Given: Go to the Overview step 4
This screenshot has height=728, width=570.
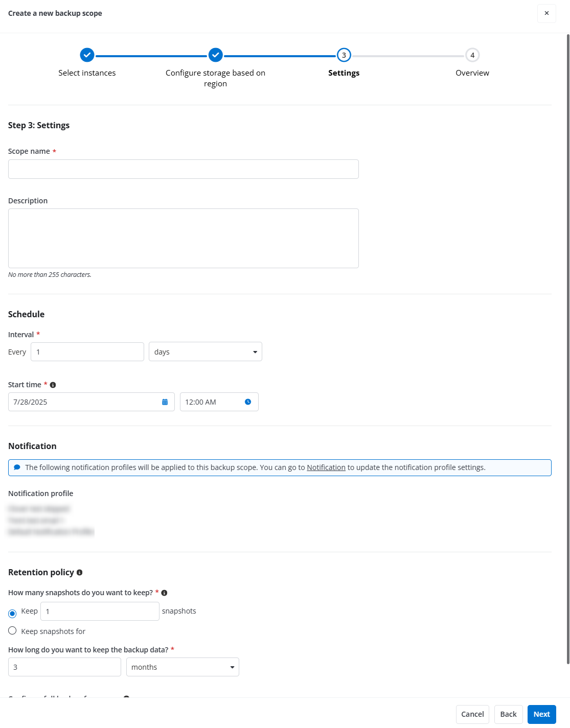Looking at the screenshot, I should pyautogui.click(x=472, y=55).
